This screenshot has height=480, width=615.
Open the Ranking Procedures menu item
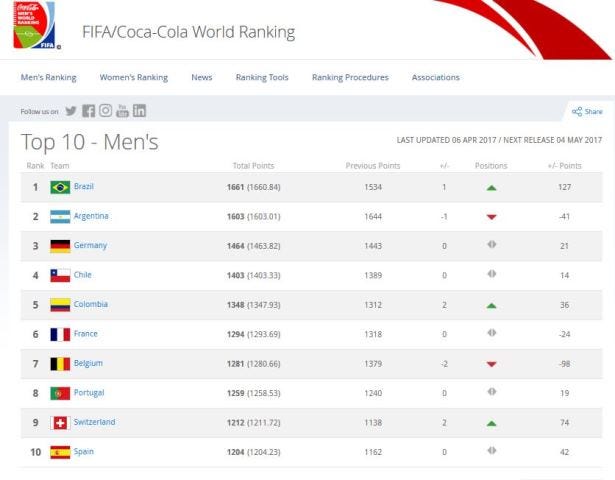click(350, 77)
